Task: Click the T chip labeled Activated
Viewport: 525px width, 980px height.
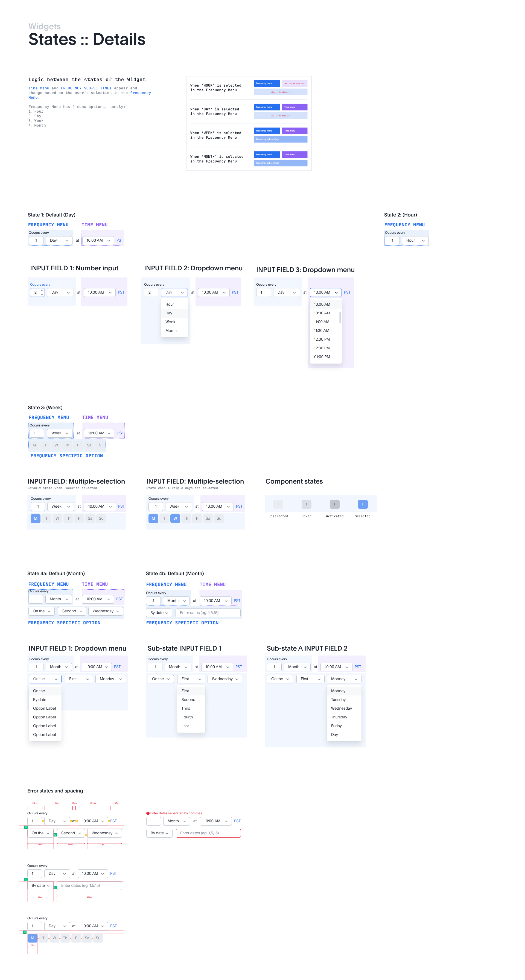Action: pyautogui.click(x=334, y=504)
